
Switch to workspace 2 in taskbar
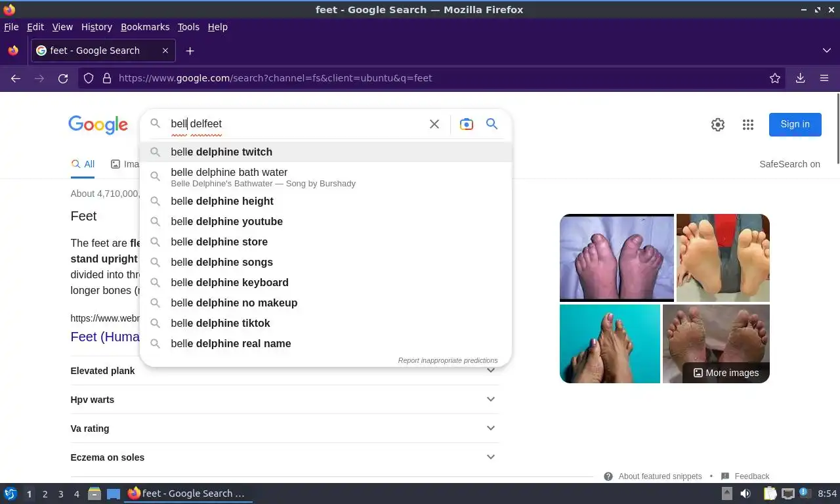tap(45, 494)
